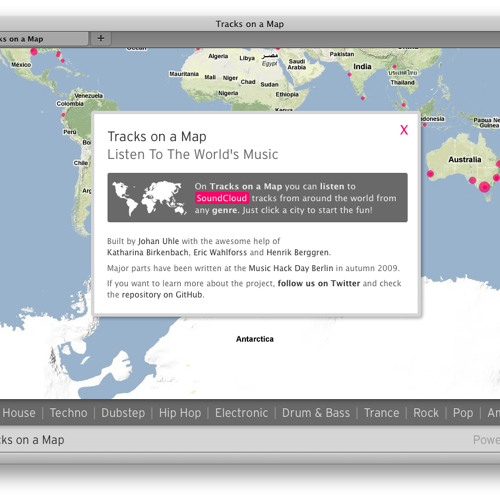Select the Techno genre
This screenshot has width=500, height=500.
click(x=69, y=413)
